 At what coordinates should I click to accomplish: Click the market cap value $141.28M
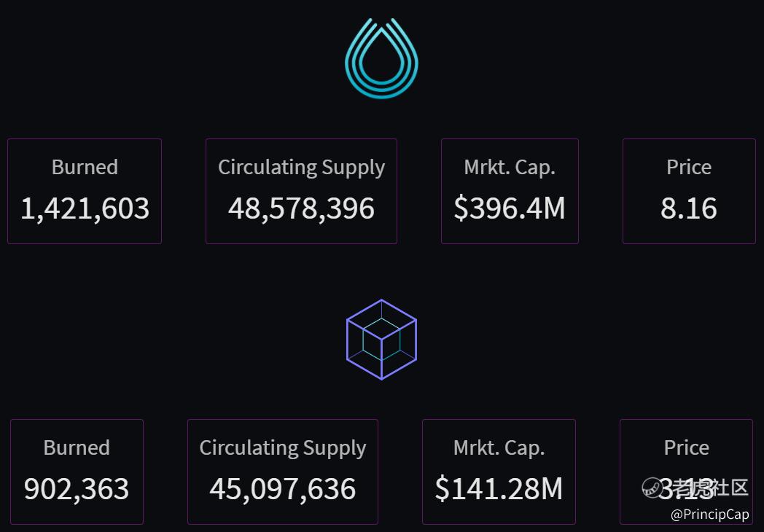pyautogui.click(x=499, y=489)
